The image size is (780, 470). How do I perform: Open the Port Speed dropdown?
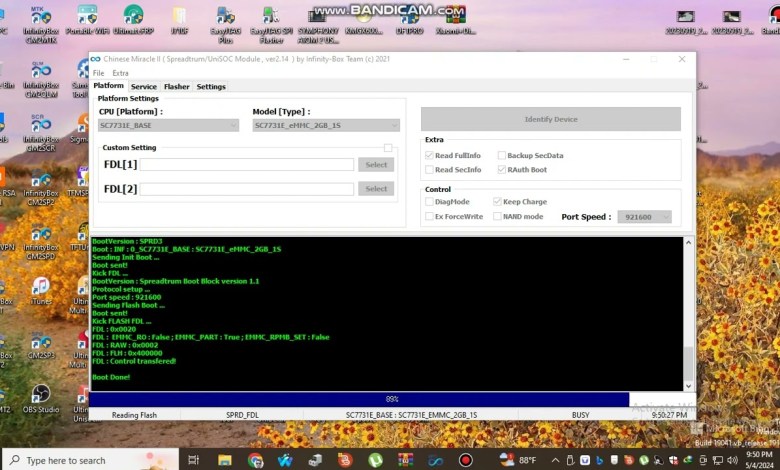click(645, 217)
